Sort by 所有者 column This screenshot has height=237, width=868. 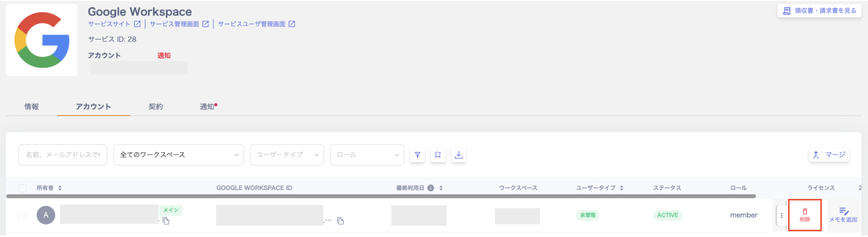[x=60, y=188]
